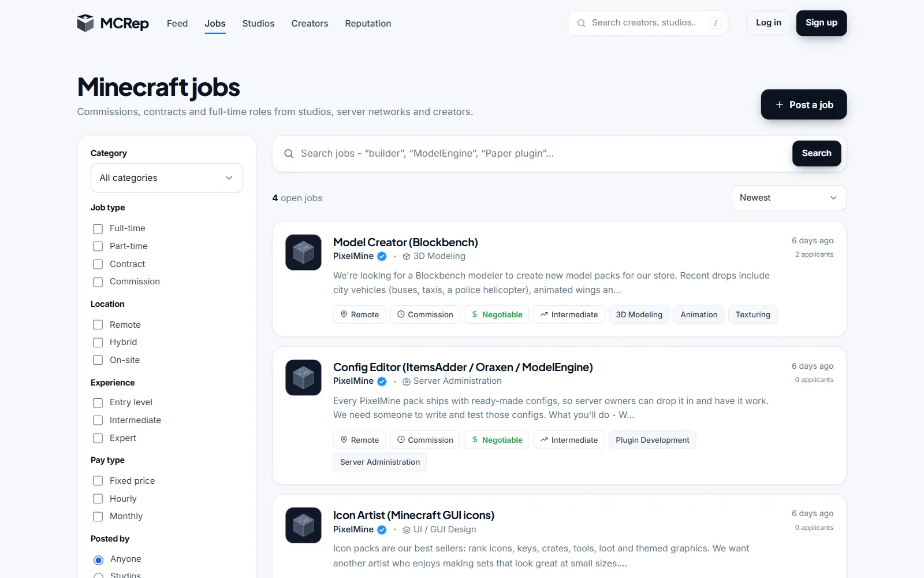Click the Plugin Development tag
924x578 pixels.
[653, 440]
